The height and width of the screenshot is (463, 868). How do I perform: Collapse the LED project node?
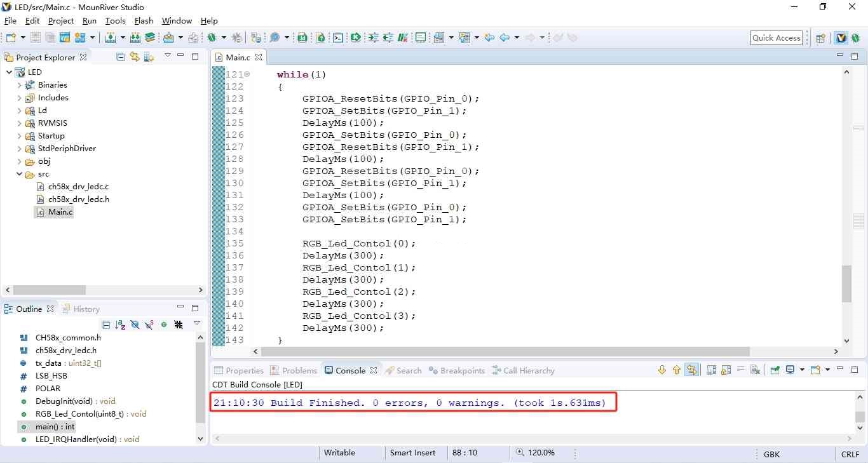click(x=8, y=72)
